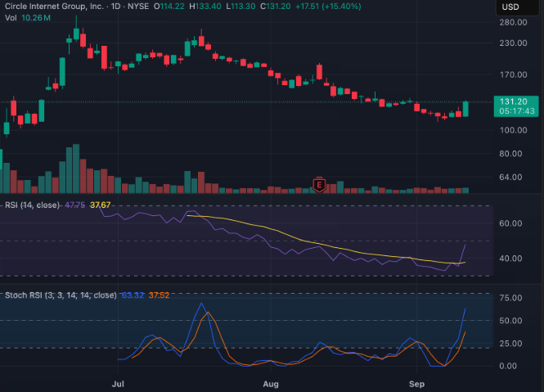Click the Stoch RSI K value 63.32
The height and width of the screenshot is (392, 544).
pyautogui.click(x=133, y=295)
